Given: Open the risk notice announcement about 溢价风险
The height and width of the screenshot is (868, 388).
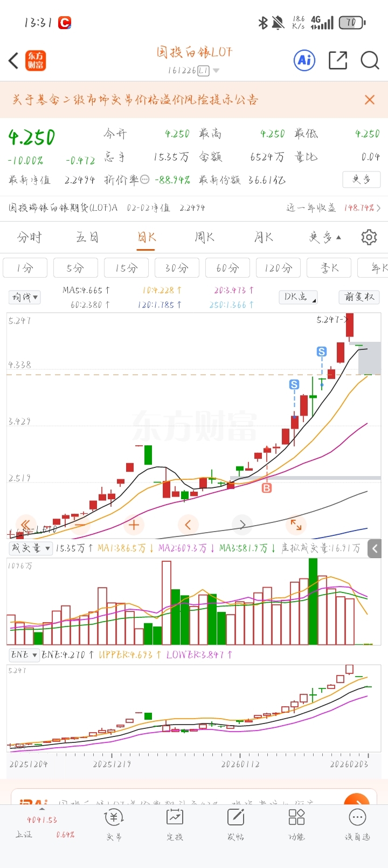Looking at the screenshot, I should [135, 100].
